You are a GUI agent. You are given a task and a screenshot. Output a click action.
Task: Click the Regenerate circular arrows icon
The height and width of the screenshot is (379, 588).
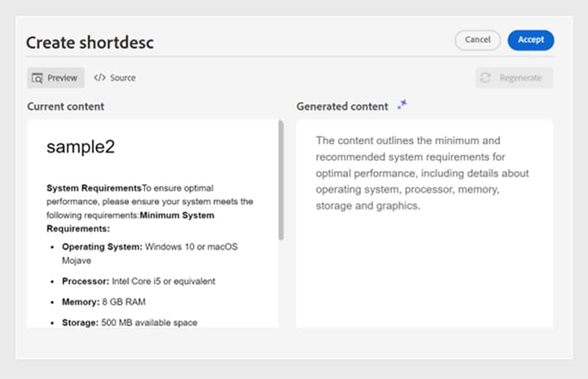[486, 78]
